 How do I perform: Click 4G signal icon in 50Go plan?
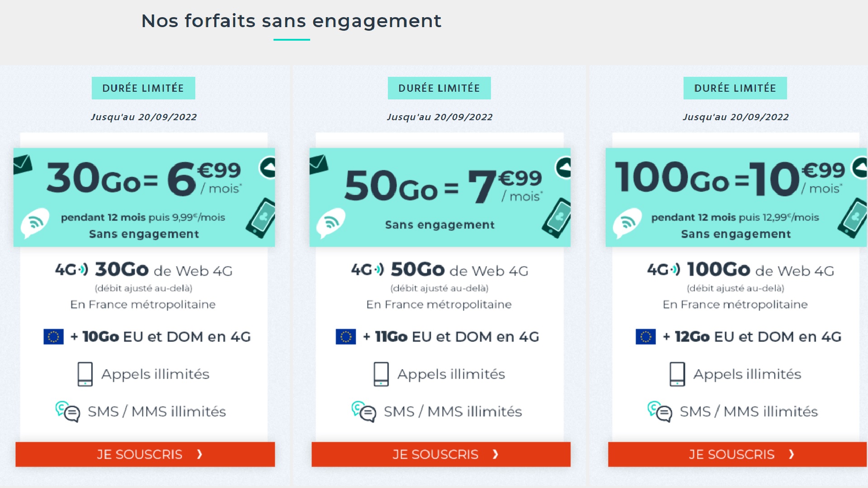point(368,270)
